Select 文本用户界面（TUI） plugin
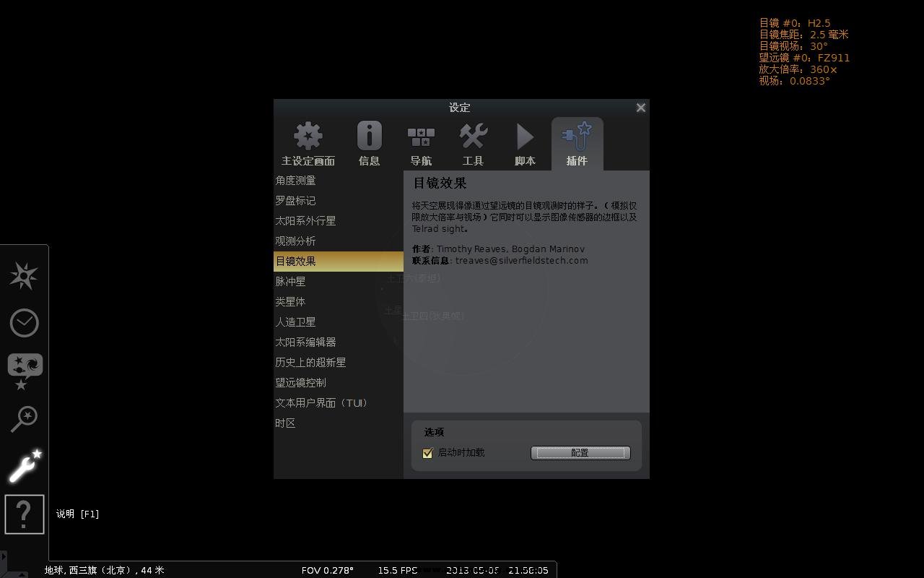This screenshot has height=578, width=924. [x=339, y=403]
